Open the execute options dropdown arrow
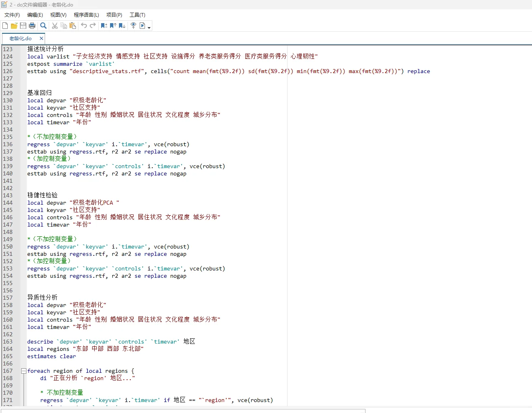Screen dimensions: 532x413 click(x=149, y=28)
